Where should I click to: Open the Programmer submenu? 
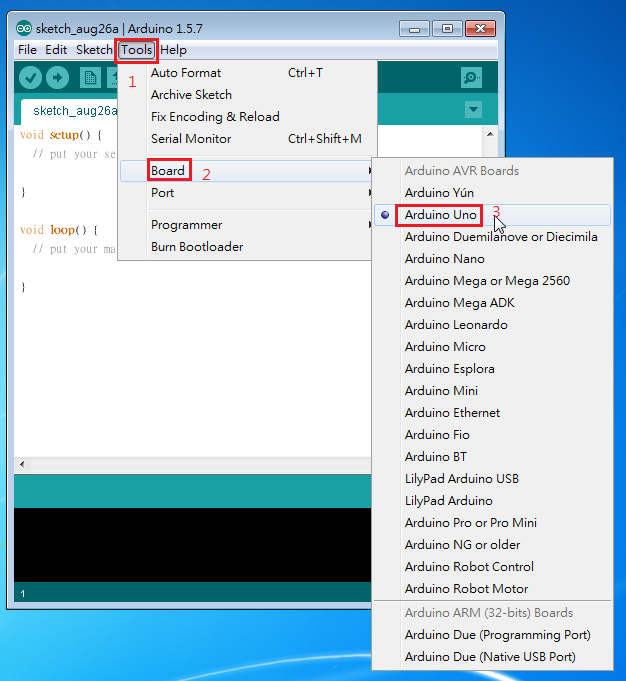186,225
